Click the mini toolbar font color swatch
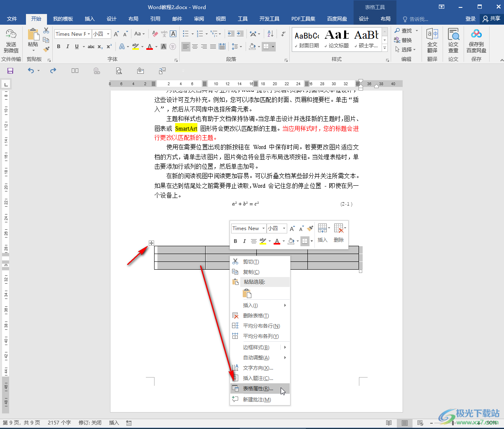504x429 pixels. [277, 241]
